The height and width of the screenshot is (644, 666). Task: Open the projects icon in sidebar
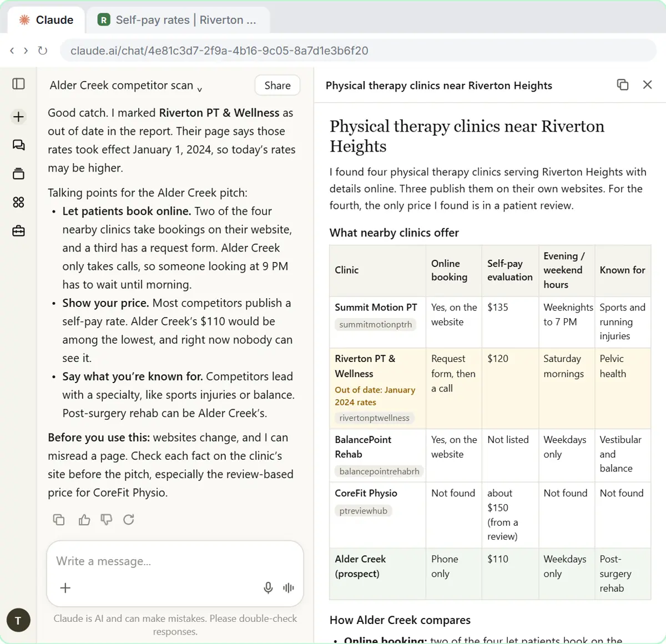(x=18, y=174)
